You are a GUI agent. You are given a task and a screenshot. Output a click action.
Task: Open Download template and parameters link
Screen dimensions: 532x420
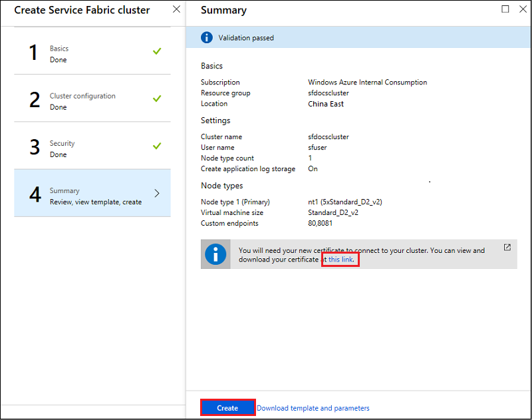[x=313, y=408]
